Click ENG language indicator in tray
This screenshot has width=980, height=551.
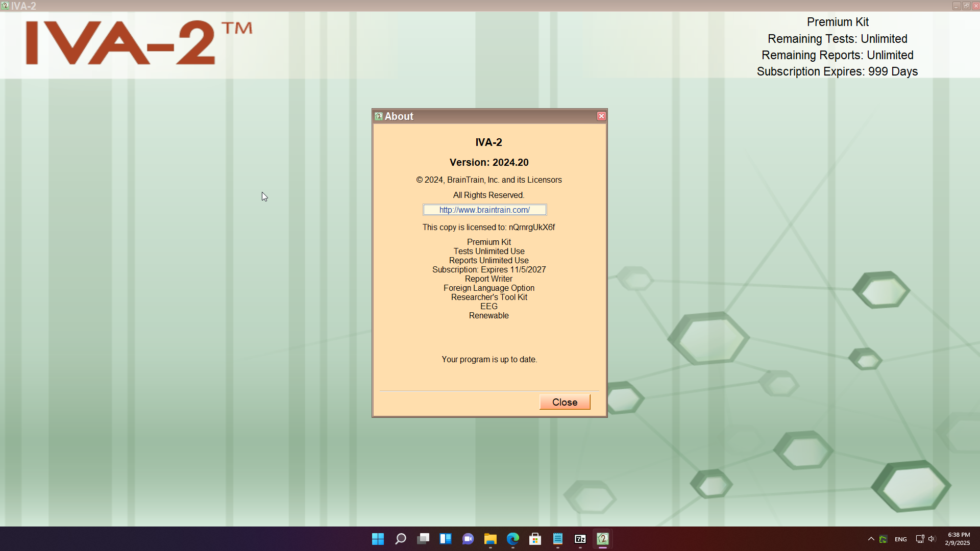click(901, 539)
